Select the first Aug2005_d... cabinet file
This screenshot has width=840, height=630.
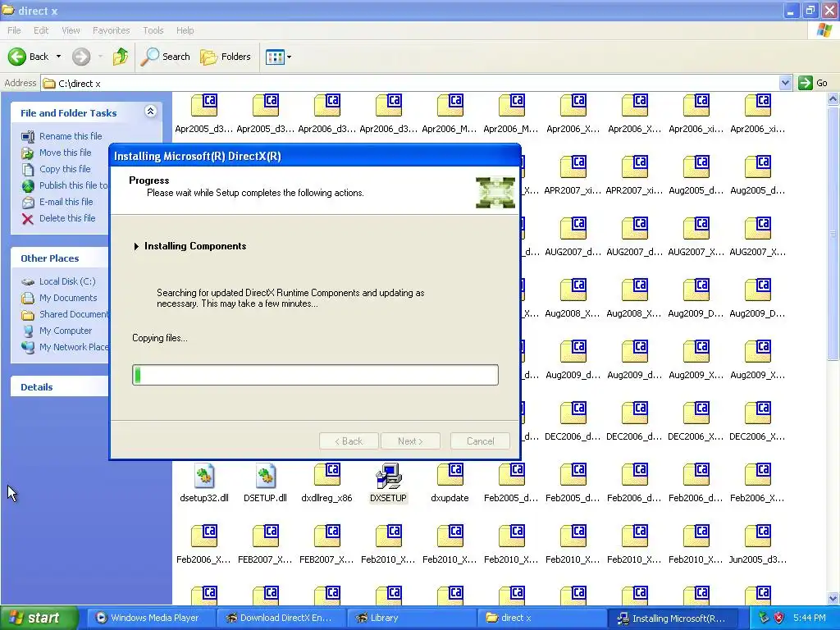click(x=696, y=167)
